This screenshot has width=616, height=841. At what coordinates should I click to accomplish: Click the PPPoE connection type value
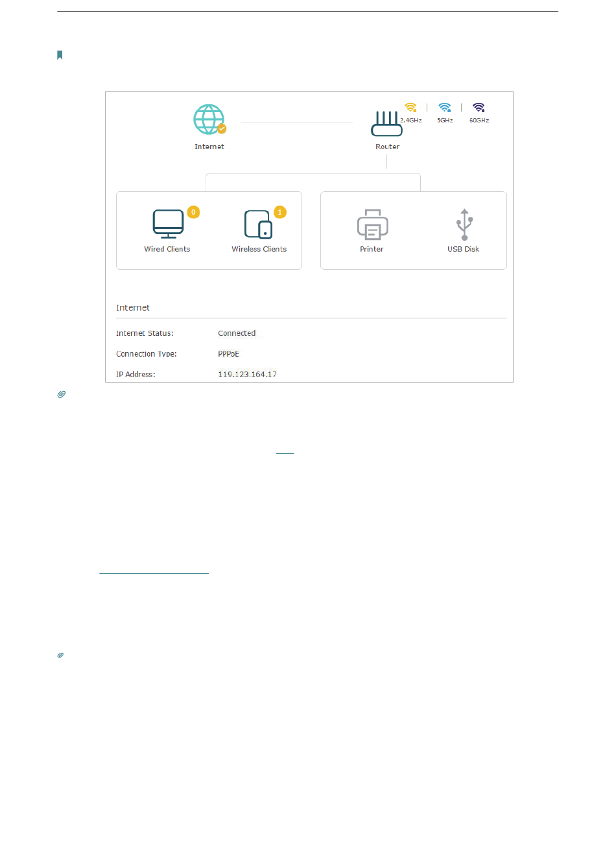228,354
